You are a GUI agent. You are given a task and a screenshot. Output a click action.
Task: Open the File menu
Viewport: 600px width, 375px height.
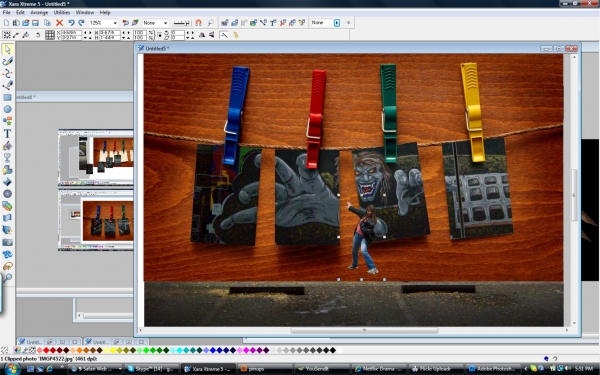point(7,13)
